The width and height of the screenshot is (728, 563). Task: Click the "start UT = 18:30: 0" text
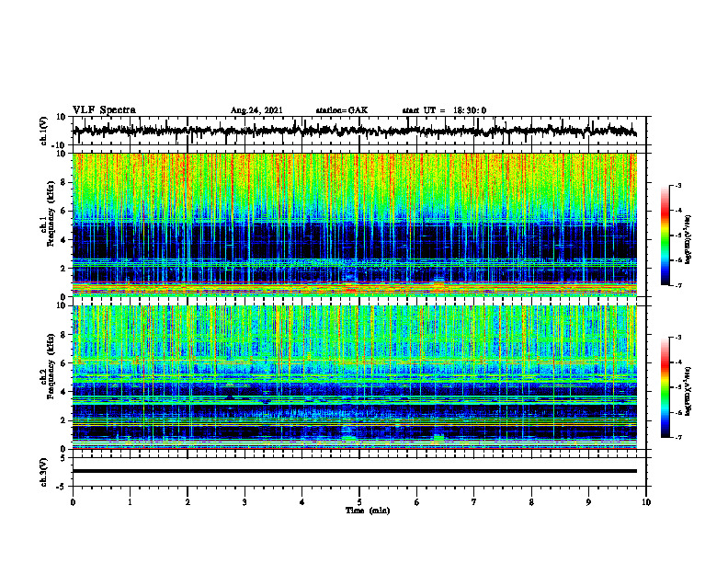444,110
